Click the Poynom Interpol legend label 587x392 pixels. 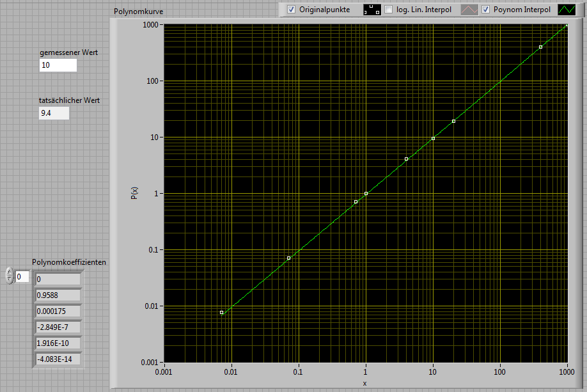coord(522,10)
